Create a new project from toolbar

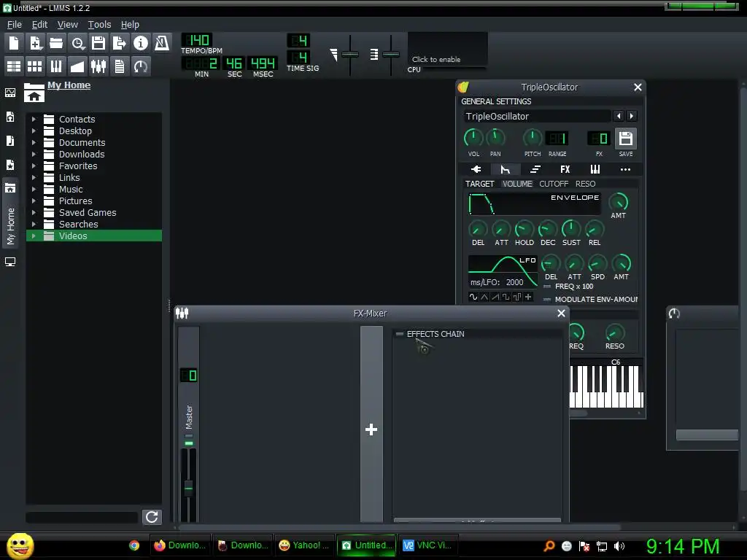click(x=14, y=43)
